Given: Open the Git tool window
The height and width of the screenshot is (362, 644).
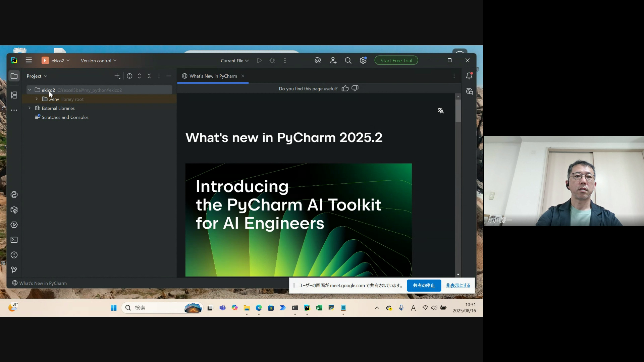Looking at the screenshot, I should click(x=14, y=270).
